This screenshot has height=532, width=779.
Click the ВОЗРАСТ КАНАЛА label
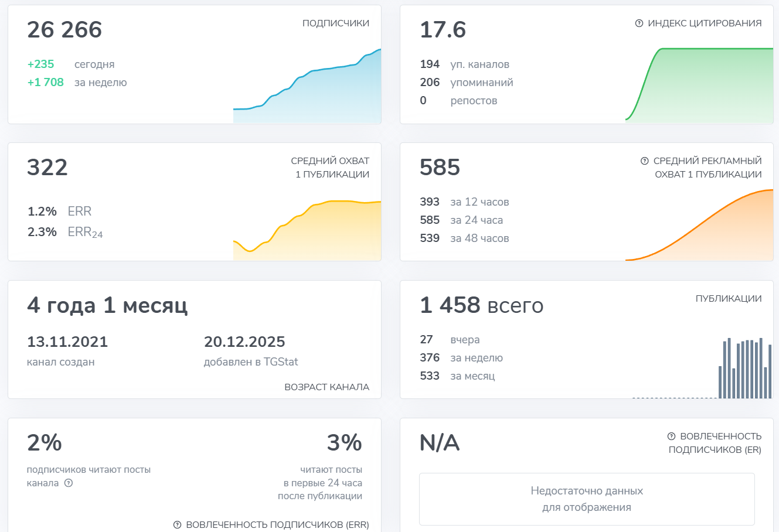[x=327, y=387]
